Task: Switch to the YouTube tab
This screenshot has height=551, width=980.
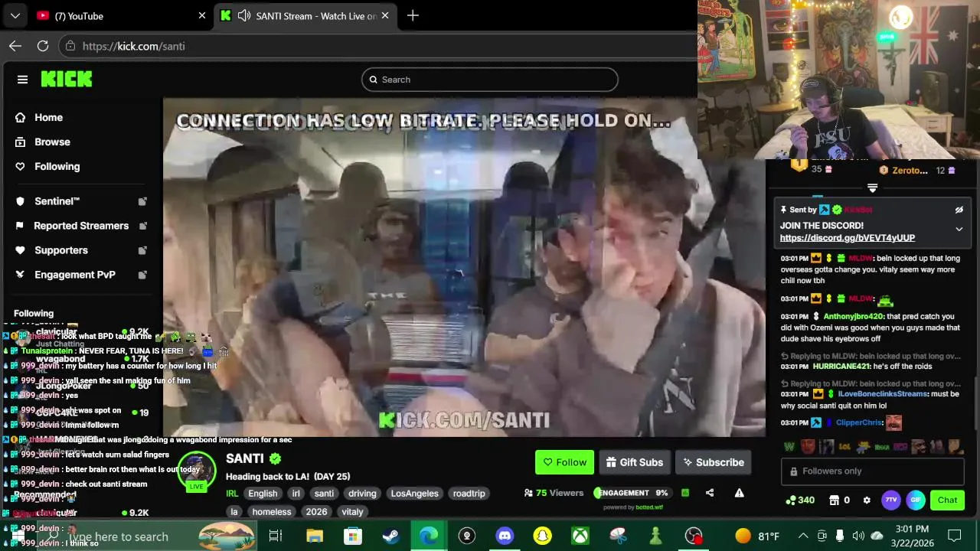Action: 121,15
